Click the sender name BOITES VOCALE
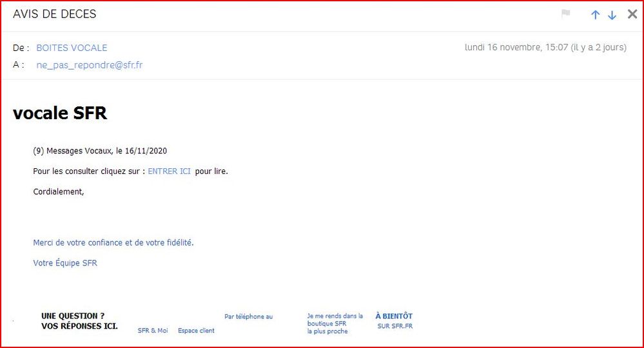 click(x=72, y=48)
